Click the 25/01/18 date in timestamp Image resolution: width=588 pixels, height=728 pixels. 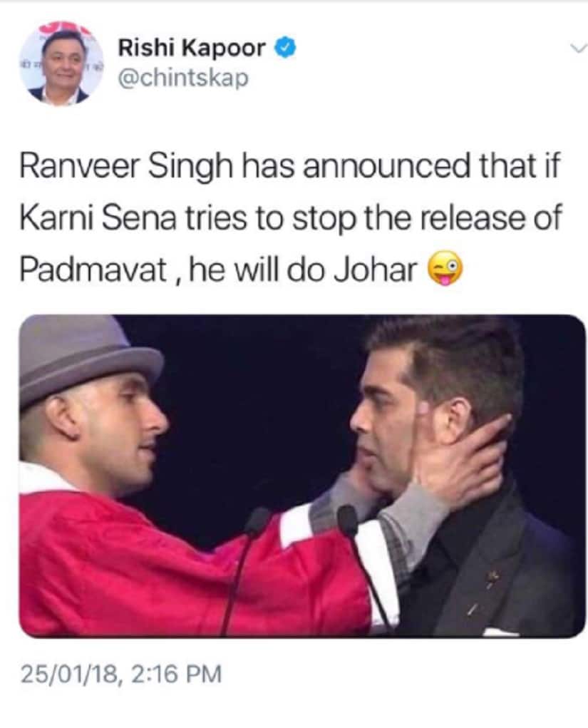click(68, 674)
